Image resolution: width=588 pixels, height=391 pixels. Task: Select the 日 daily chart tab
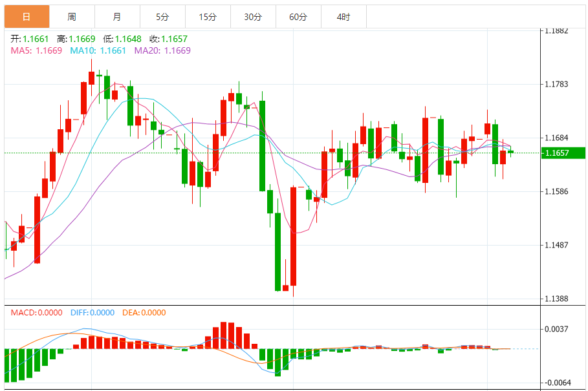click(x=27, y=17)
